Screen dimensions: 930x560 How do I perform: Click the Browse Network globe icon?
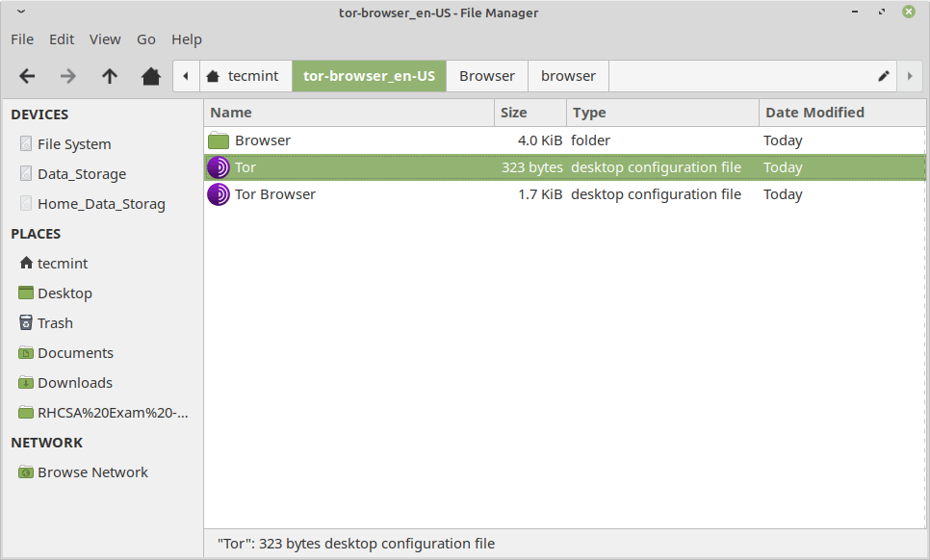click(x=25, y=471)
